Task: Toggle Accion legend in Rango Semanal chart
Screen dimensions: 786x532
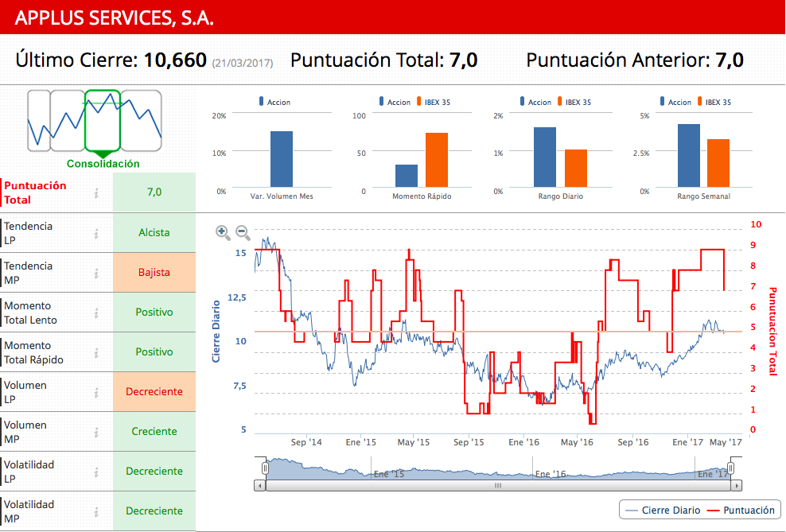Action: (x=675, y=102)
